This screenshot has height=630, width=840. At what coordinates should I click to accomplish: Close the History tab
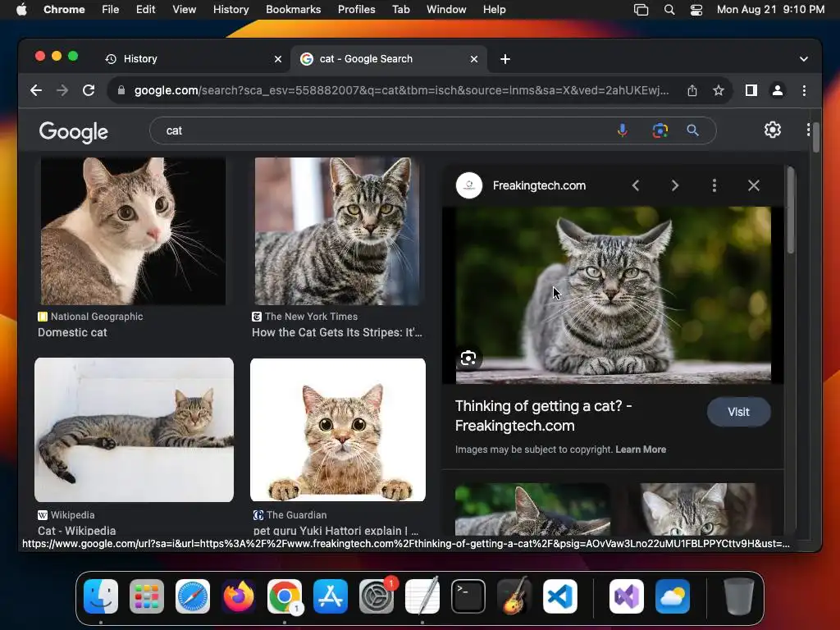(x=278, y=59)
